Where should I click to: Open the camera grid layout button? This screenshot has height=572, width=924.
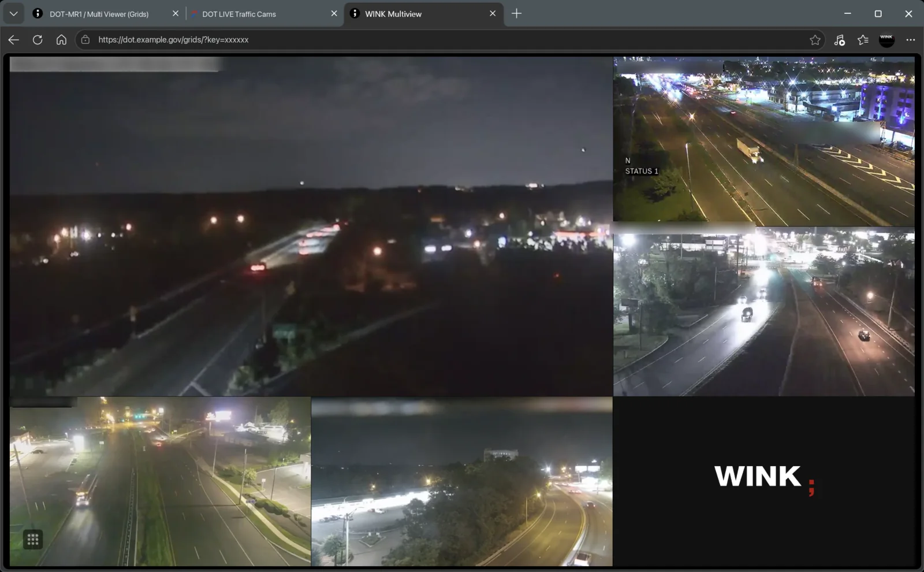point(33,540)
